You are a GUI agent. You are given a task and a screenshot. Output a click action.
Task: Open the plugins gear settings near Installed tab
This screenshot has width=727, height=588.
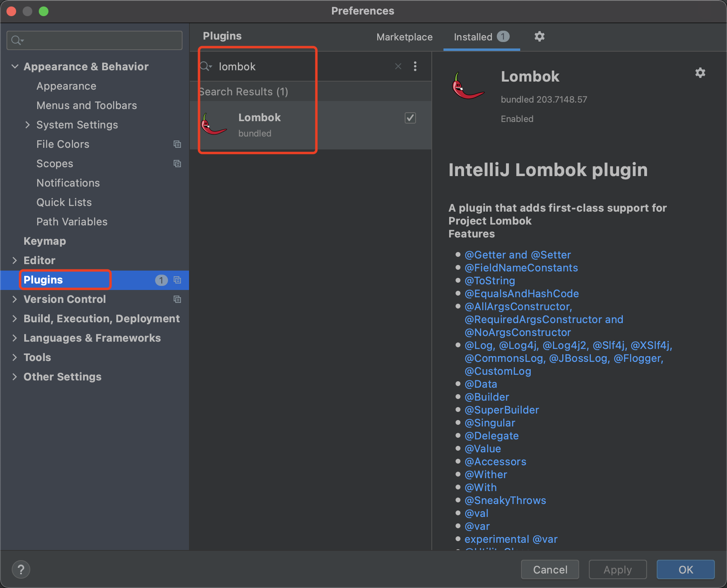(540, 37)
